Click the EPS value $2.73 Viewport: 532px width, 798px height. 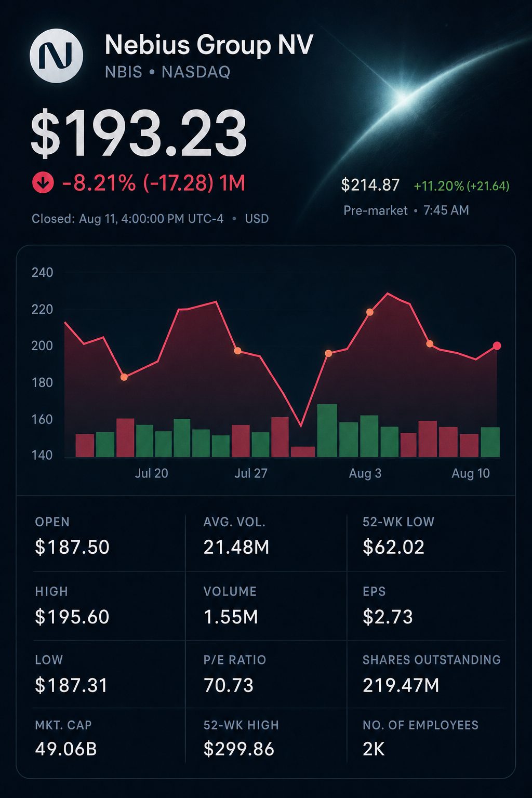388,617
